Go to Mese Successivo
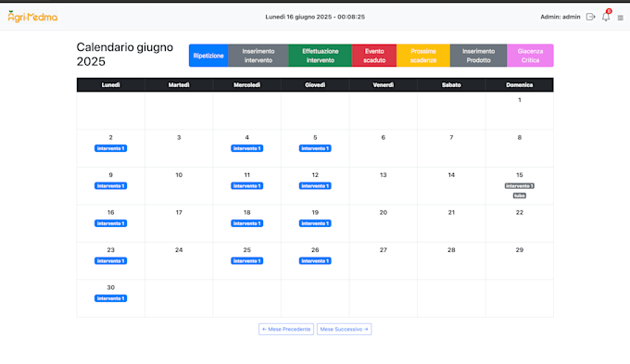Screen dimensions: 630x364 pos(344,329)
